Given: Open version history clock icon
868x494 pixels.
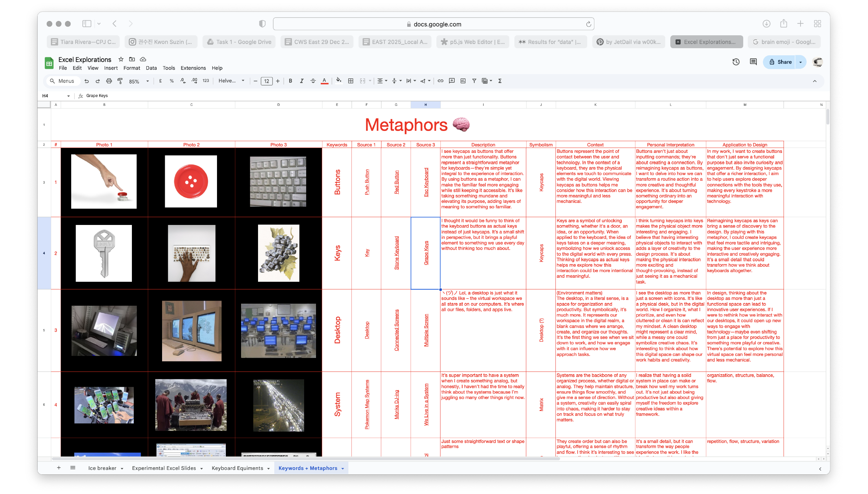Looking at the screenshot, I should [x=736, y=62].
